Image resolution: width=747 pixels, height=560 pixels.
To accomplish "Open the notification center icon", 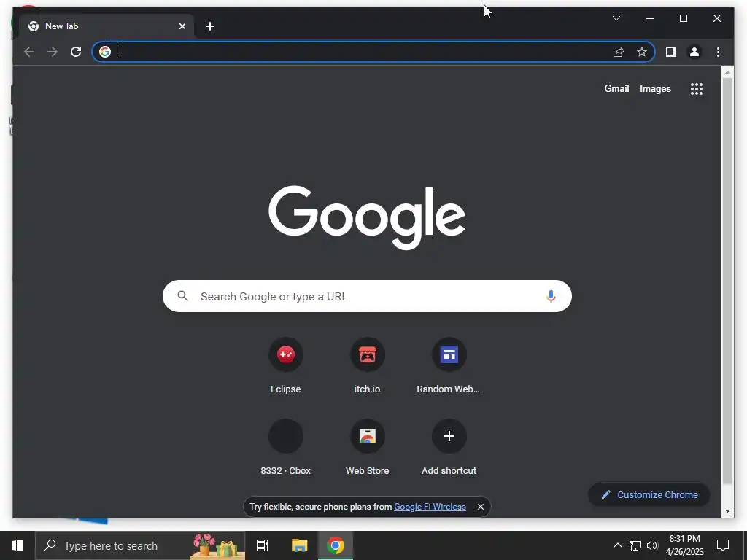I will click(723, 545).
